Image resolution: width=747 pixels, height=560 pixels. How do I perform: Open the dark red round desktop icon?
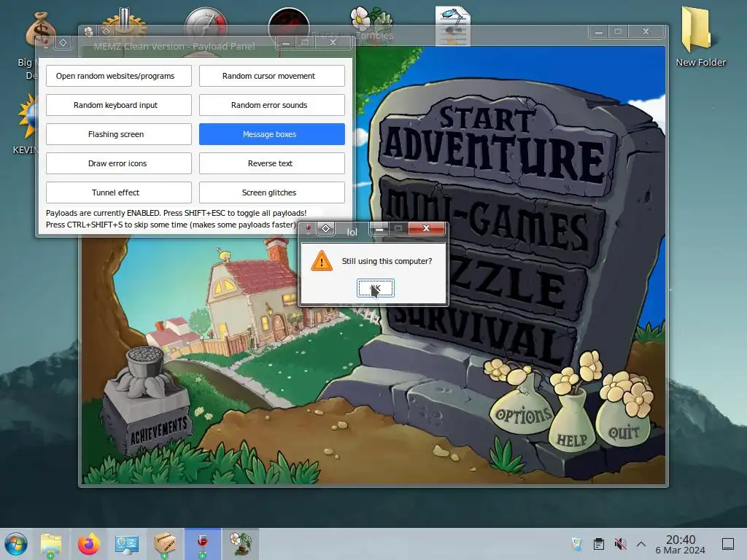point(289,25)
